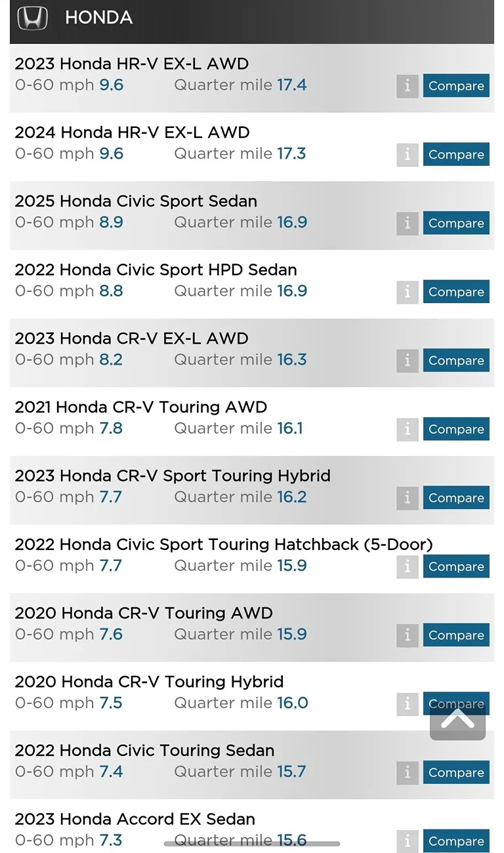
Task: View info for 2022 Civic Sport HPD Sedan
Action: tap(407, 292)
